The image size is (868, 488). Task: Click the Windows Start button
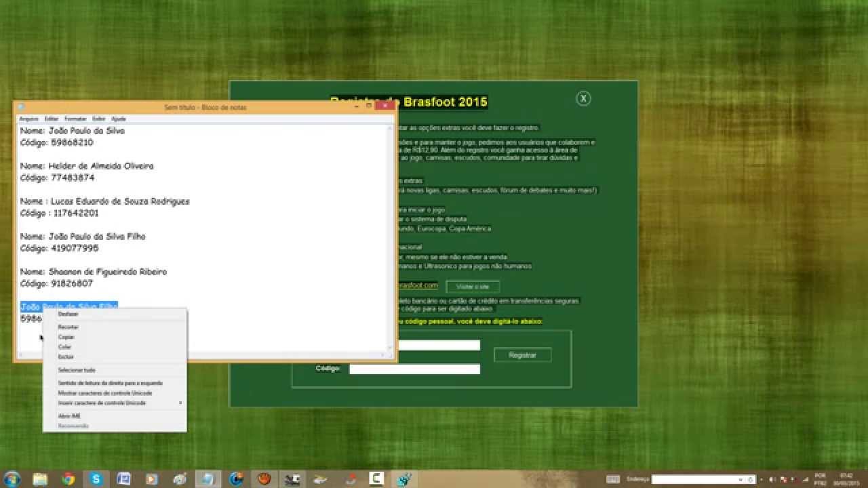click(13, 479)
